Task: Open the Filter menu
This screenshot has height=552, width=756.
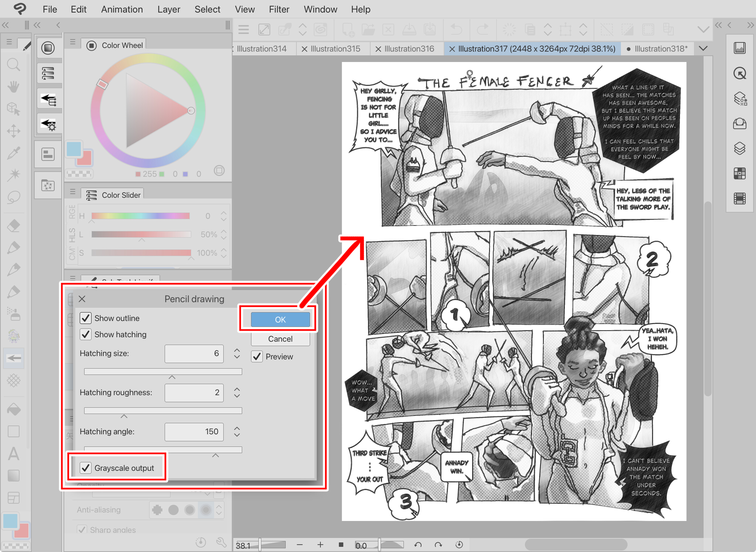Action: click(x=279, y=9)
